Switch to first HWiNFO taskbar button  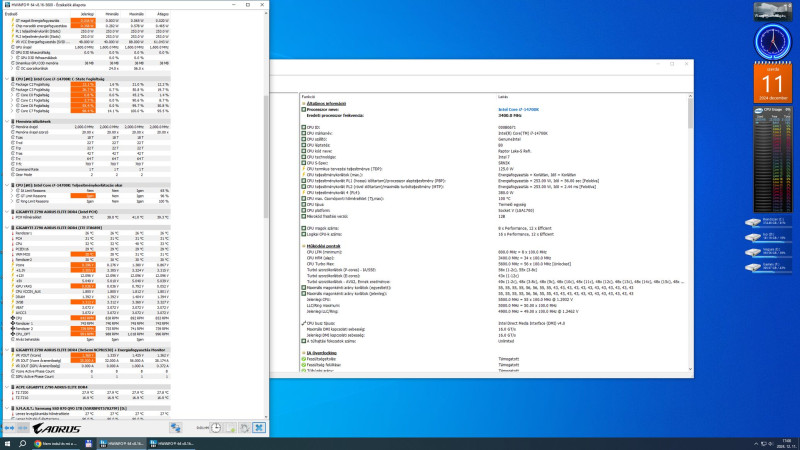pyautogui.click(x=121, y=444)
